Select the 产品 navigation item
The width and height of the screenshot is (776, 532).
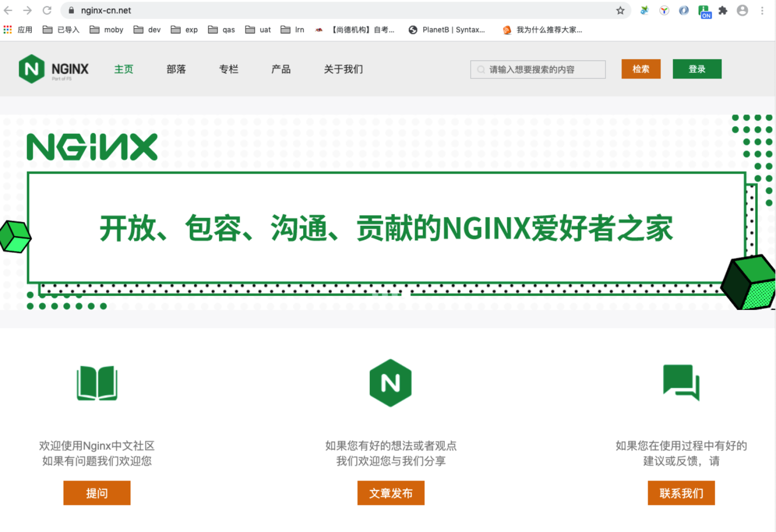click(x=281, y=69)
